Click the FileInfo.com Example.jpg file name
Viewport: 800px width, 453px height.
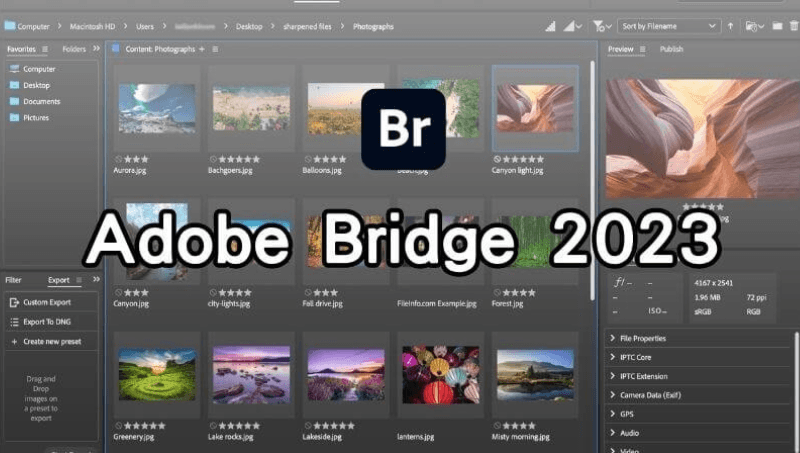437,304
